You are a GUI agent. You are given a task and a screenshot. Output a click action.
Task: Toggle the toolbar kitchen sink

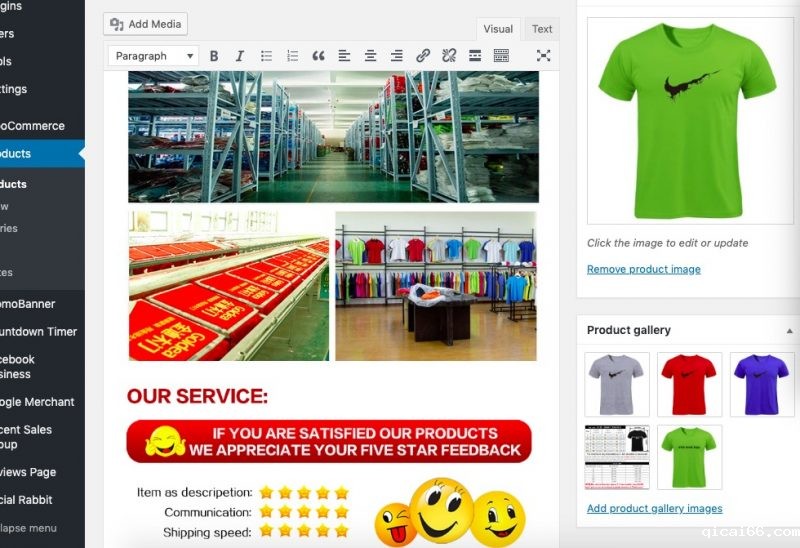501,56
